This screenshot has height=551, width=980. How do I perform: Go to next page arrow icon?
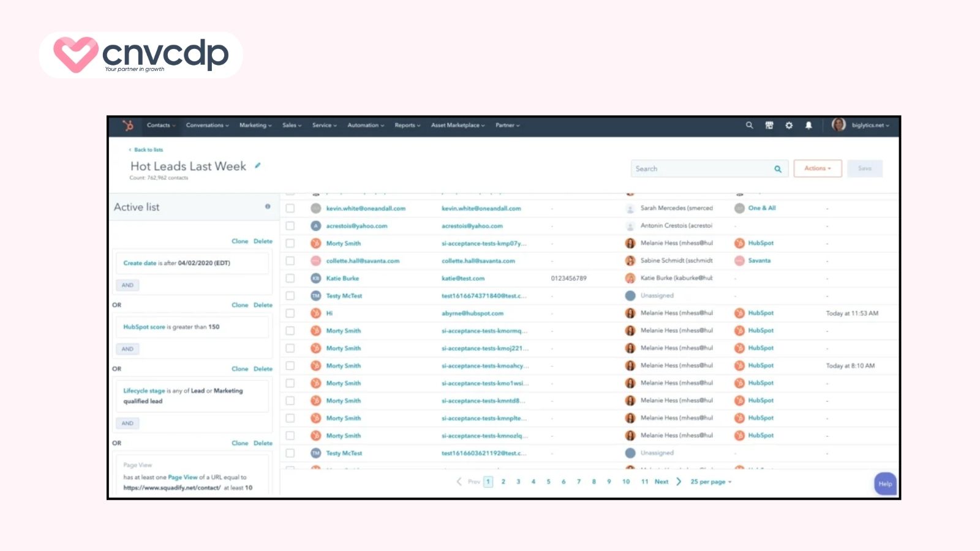[x=678, y=482]
